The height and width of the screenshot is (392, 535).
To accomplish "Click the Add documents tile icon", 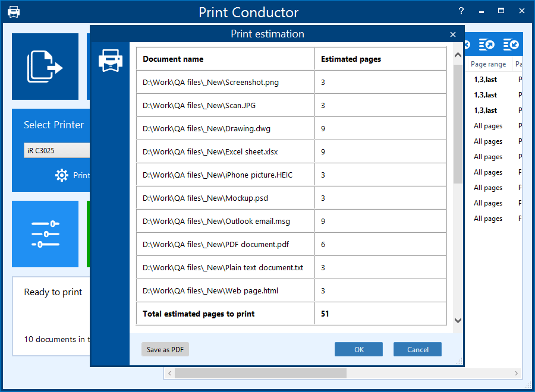I will pos(45,66).
